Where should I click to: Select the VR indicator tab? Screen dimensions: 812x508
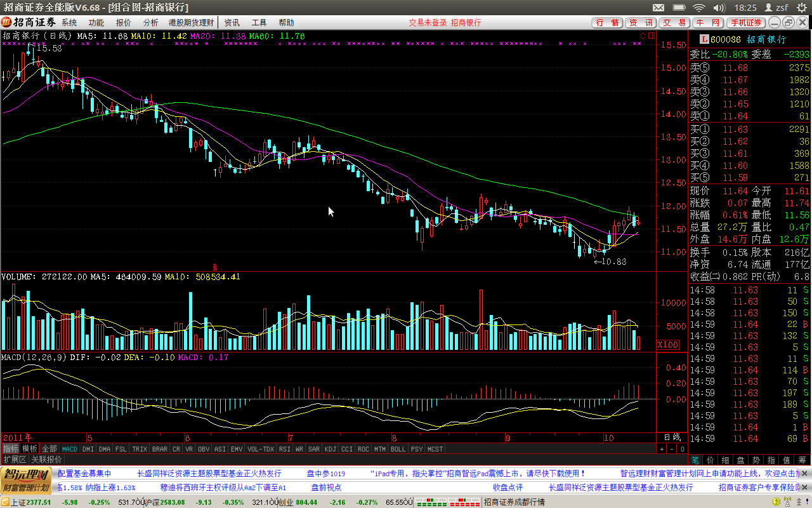(189, 449)
